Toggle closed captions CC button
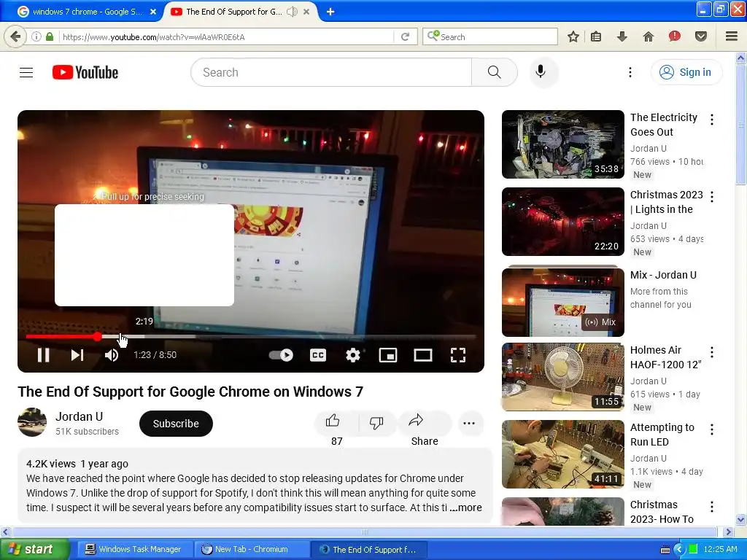Screen dimensions: 747x560 [x=318, y=355]
